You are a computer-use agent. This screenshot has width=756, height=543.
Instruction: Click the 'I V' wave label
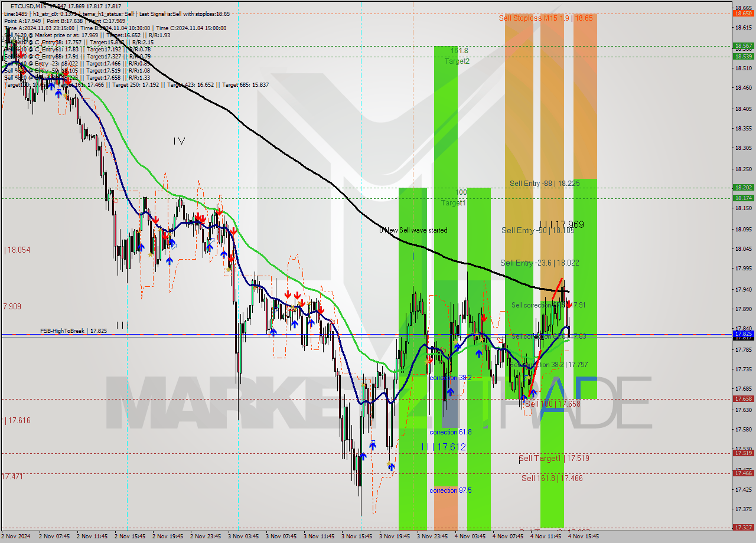180,141
